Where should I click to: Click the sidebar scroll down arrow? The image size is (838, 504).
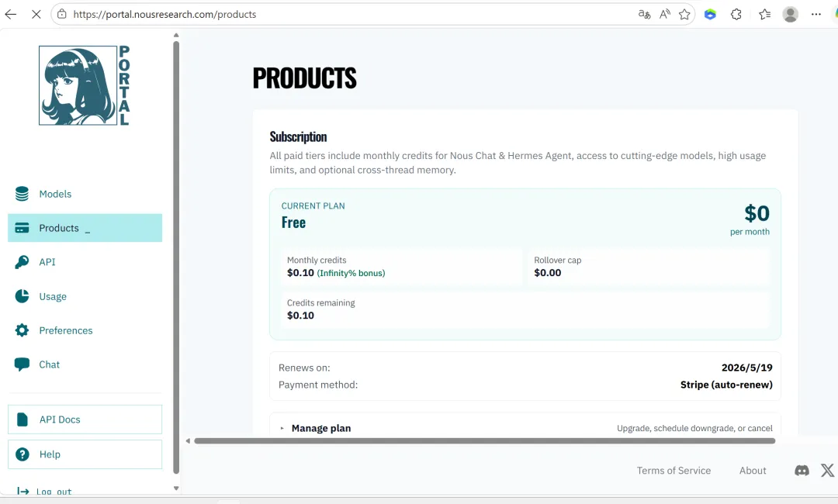[176, 488]
